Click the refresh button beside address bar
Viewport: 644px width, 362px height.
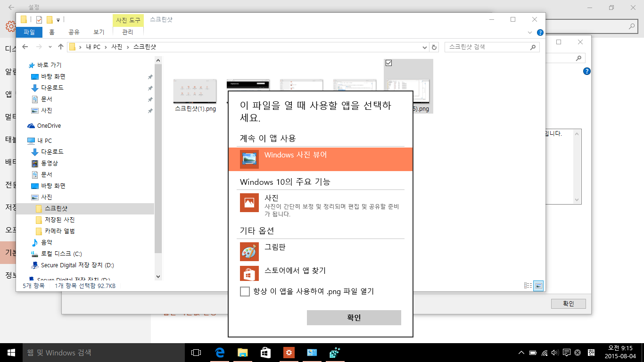(435, 47)
